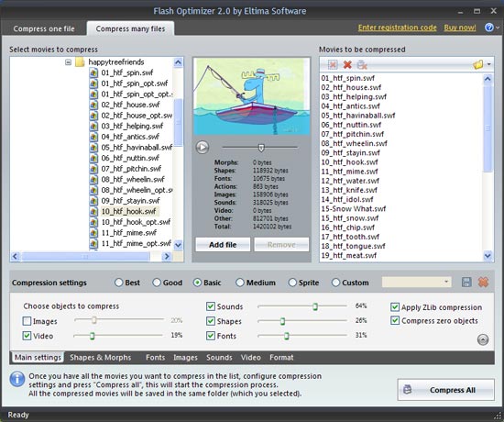Click file icon beside 02_htf_house.swf in tree
This screenshot has width=504, height=422.
click(93, 105)
